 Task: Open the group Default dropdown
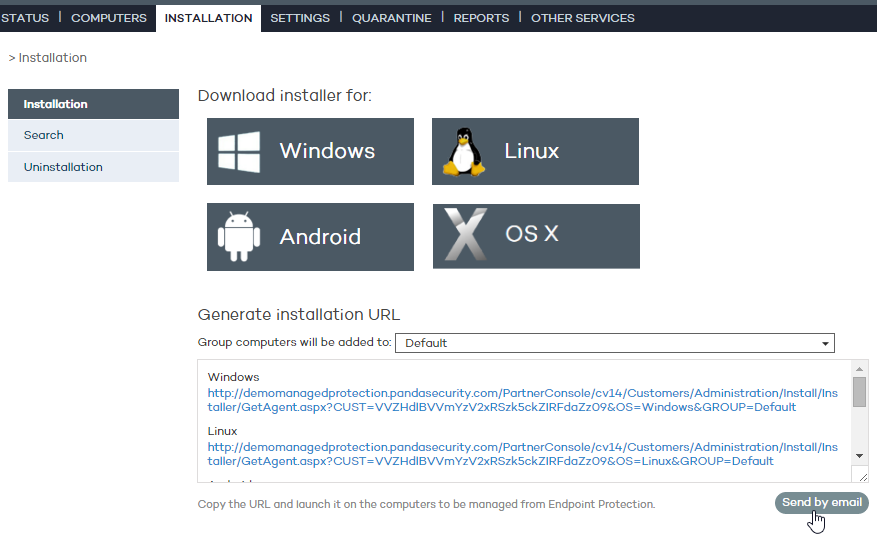point(615,343)
